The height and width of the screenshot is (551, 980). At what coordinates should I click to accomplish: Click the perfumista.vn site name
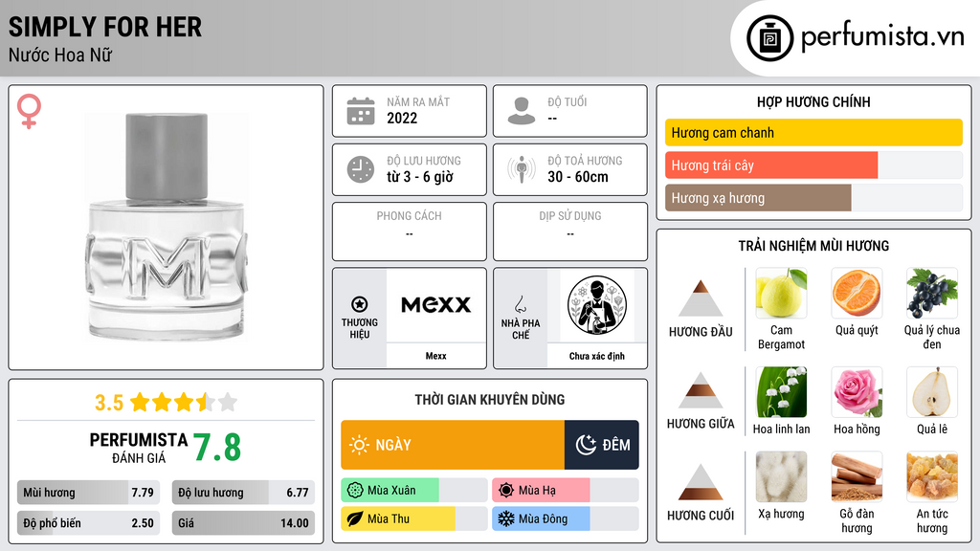[882, 37]
